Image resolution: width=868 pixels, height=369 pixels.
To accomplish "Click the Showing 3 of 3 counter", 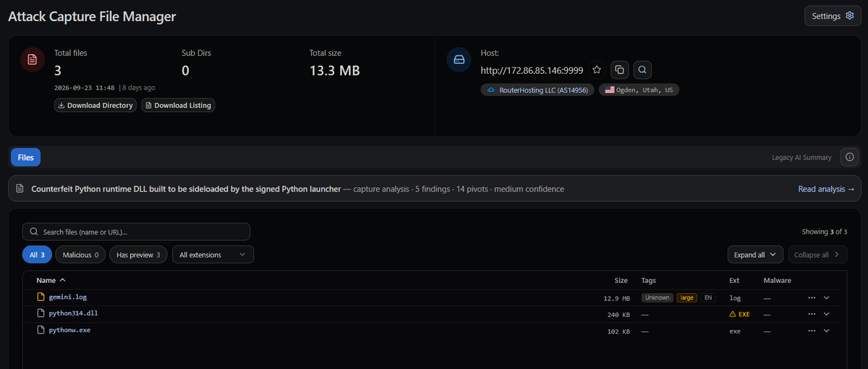I will click(x=825, y=232).
